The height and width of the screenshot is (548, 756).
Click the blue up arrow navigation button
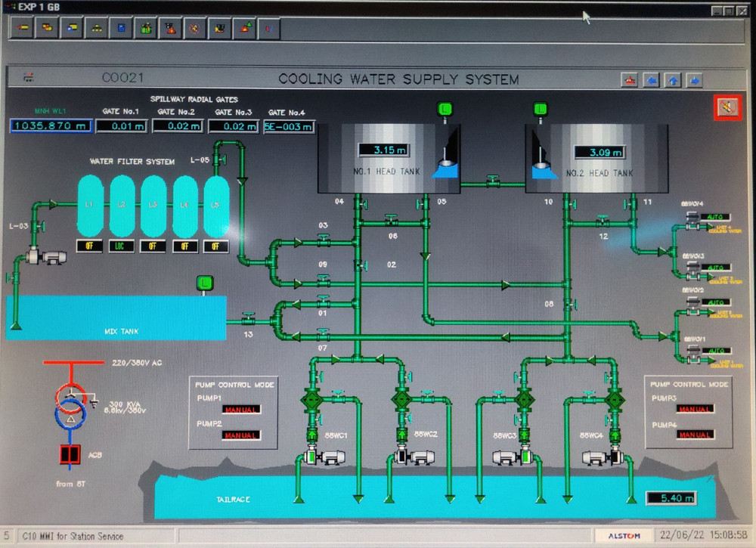[673, 80]
